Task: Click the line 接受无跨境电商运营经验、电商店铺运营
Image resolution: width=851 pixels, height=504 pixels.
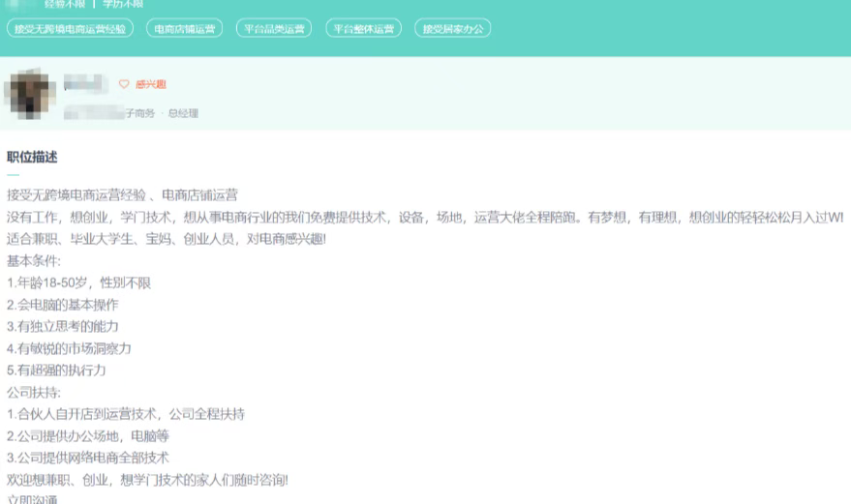Action: [122, 195]
